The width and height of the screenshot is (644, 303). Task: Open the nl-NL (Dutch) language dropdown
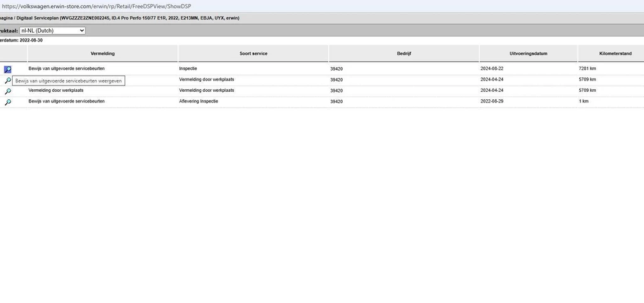(x=52, y=30)
